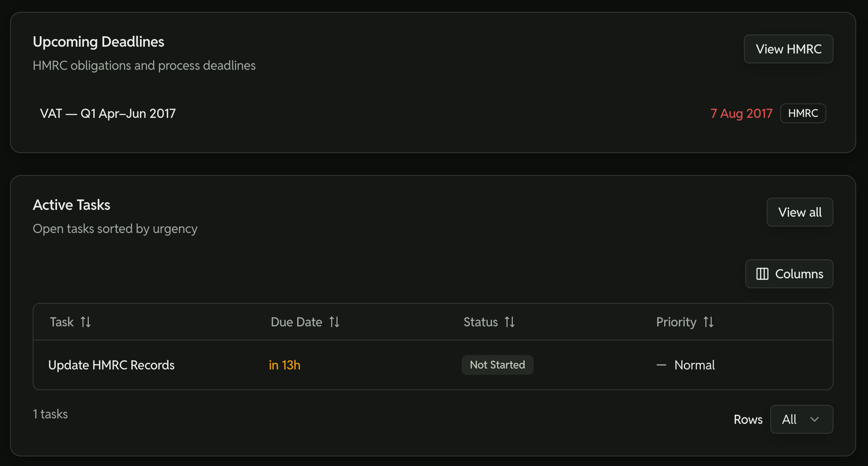Screen dimensions: 868x466
Task: Sort the table by Task header
Action: (x=62, y=322)
